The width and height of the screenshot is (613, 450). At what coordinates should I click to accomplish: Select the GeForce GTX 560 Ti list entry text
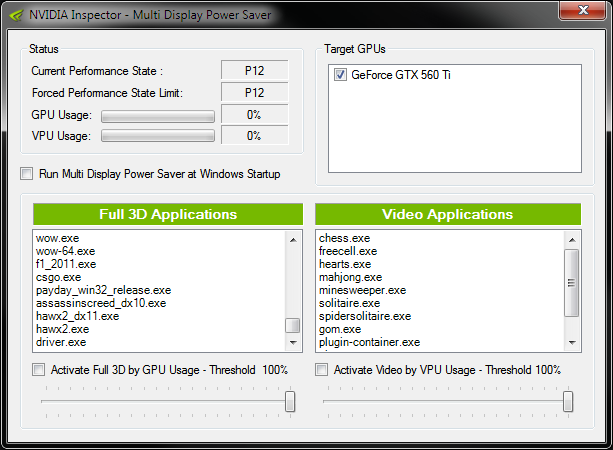pos(401,74)
